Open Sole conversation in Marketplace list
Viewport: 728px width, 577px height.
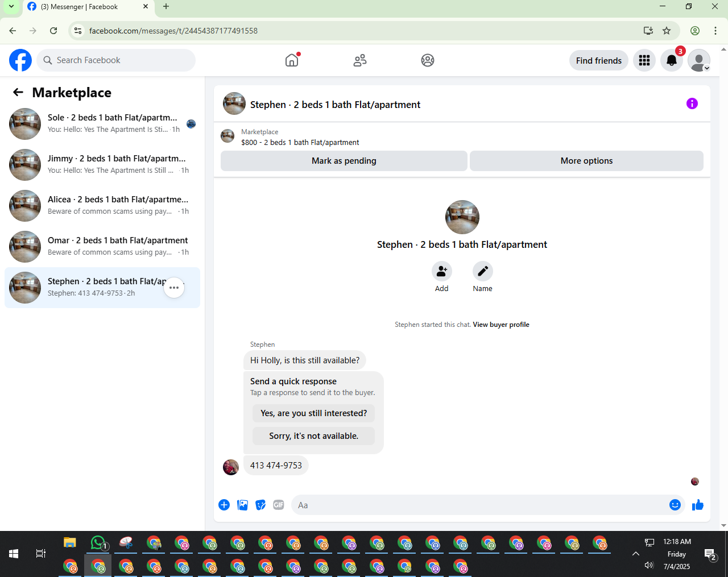102,124
